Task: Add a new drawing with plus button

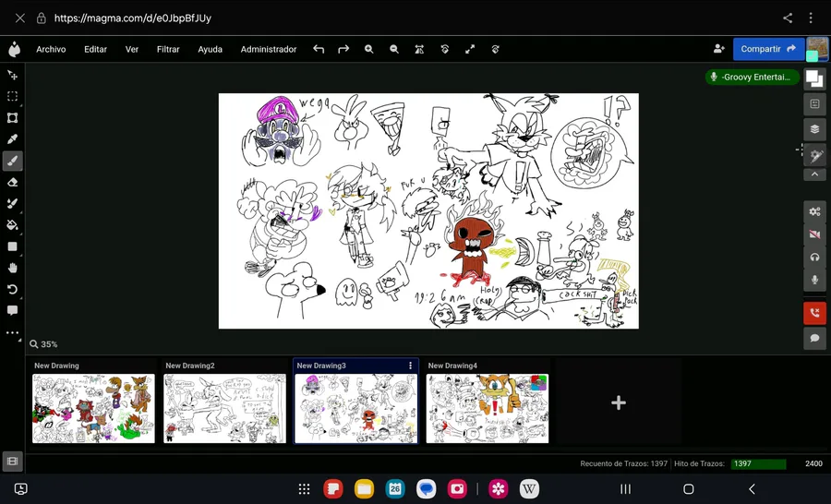Action: [619, 402]
